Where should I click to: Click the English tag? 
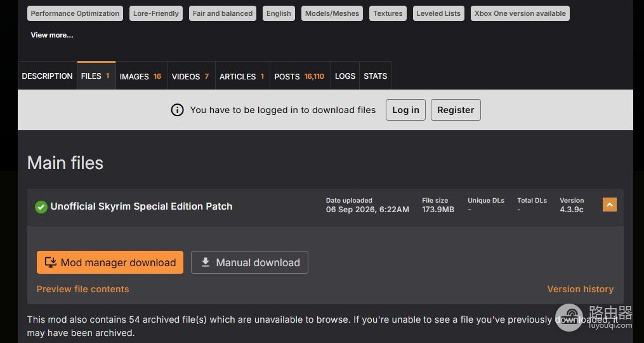(x=279, y=13)
